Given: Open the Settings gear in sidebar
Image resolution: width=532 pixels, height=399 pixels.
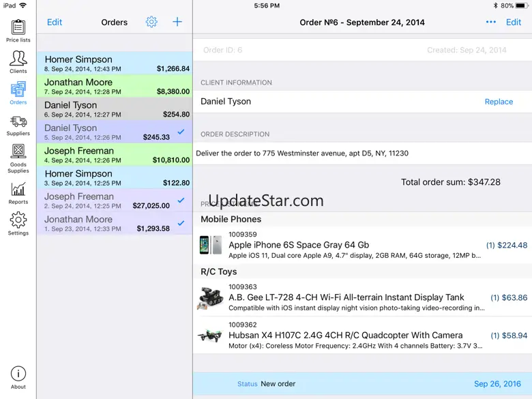Looking at the screenshot, I should [x=18, y=220].
